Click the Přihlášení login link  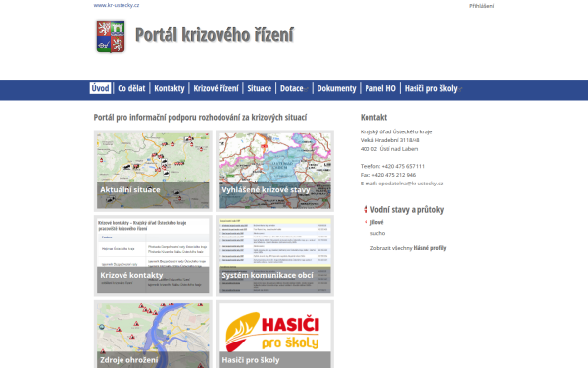tap(481, 6)
